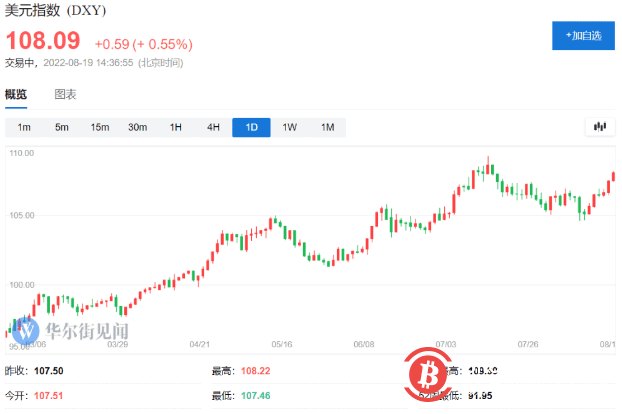This screenshot has width=622, height=414.
Task: Click the 05/16 date marker on axis
Action: tap(282, 344)
